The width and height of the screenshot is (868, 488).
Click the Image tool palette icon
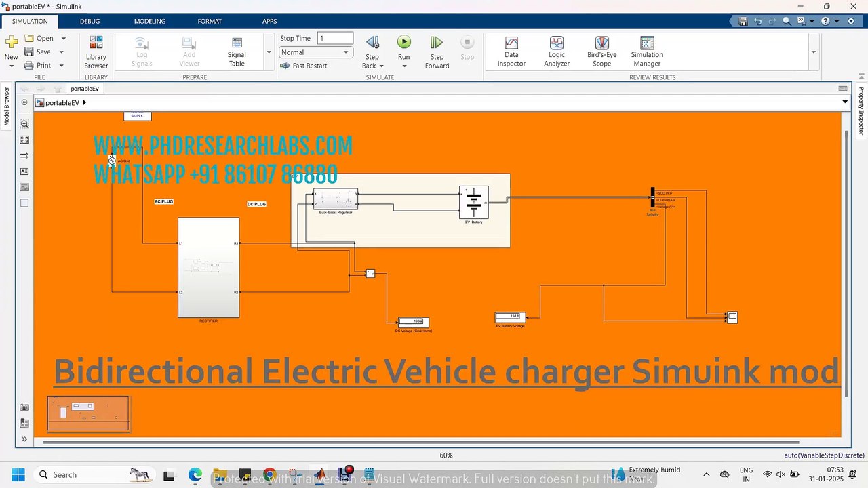pos(24,187)
